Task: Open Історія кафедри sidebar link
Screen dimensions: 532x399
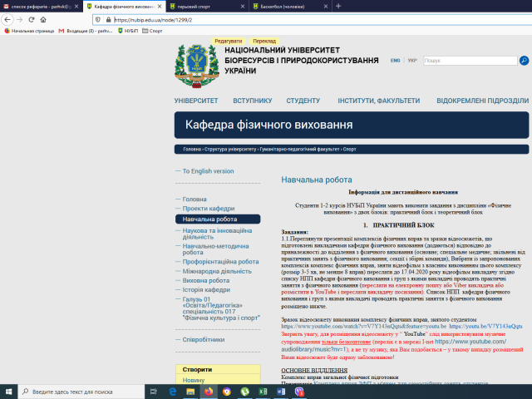Action: [x=206, y=290]
